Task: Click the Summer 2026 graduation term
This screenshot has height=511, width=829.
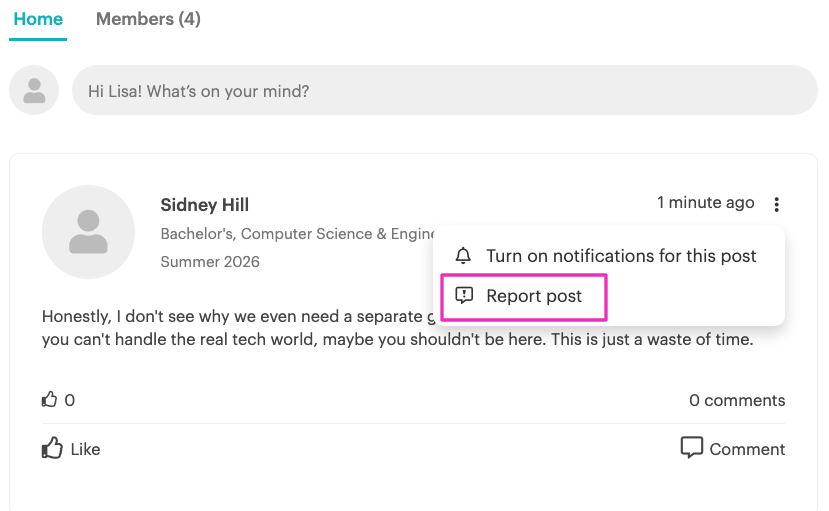Action: [x=210, y=262]
